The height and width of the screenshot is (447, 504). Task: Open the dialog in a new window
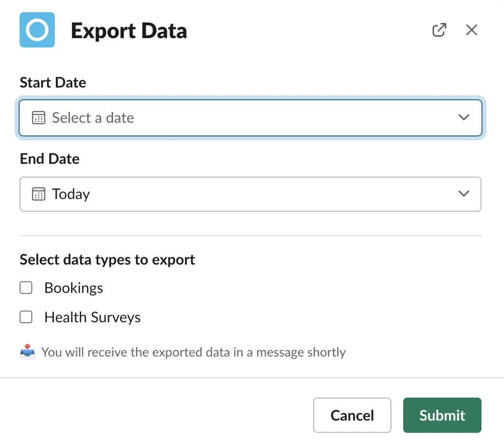click(x=439, y=30)
